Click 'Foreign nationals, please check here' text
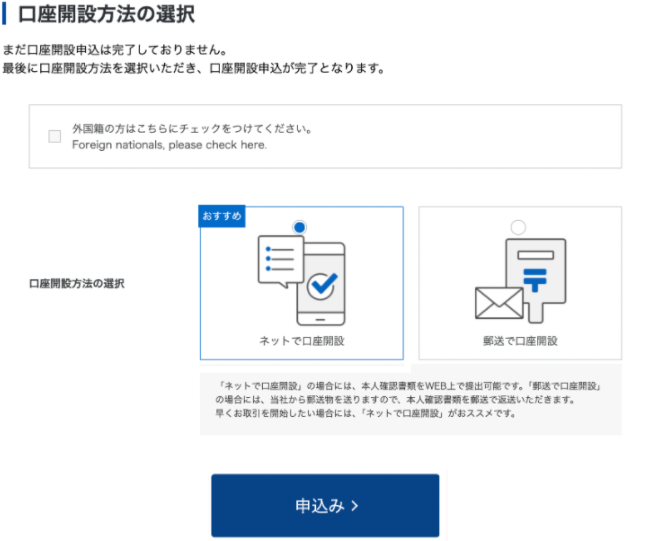Screen dimensions: 666x541 [169, 145]
